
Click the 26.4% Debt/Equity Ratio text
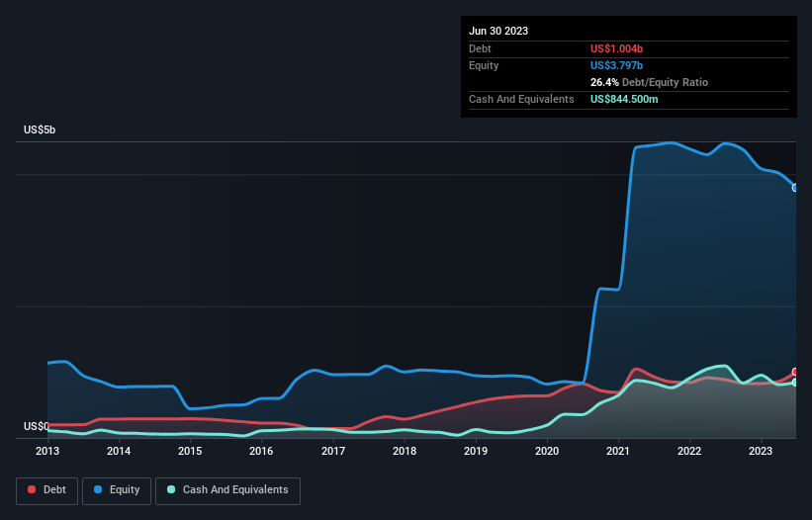(649, 82)
